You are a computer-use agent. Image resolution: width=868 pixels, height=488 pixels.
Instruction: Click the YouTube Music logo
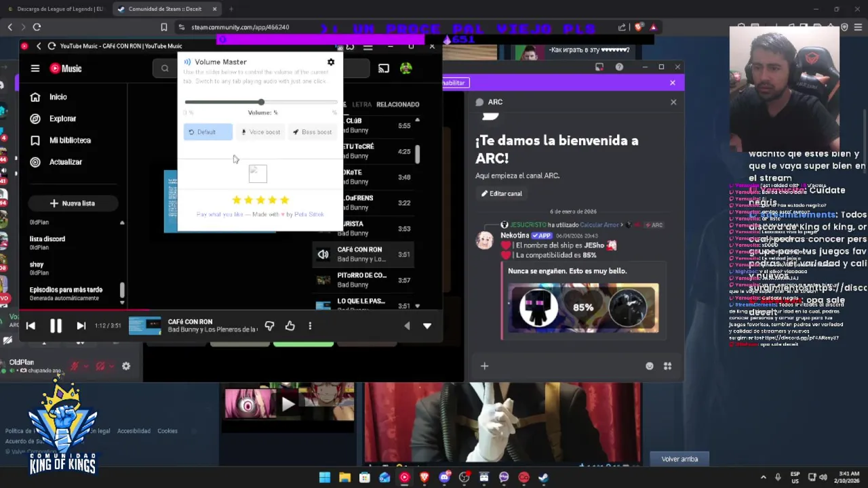[66, 68]
